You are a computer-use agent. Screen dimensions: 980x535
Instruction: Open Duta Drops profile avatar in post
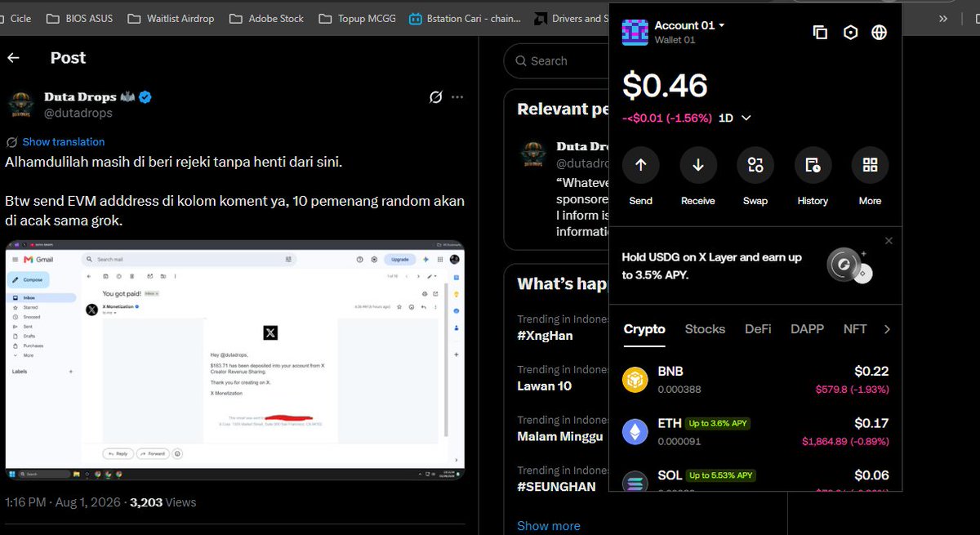coord(20,105)
